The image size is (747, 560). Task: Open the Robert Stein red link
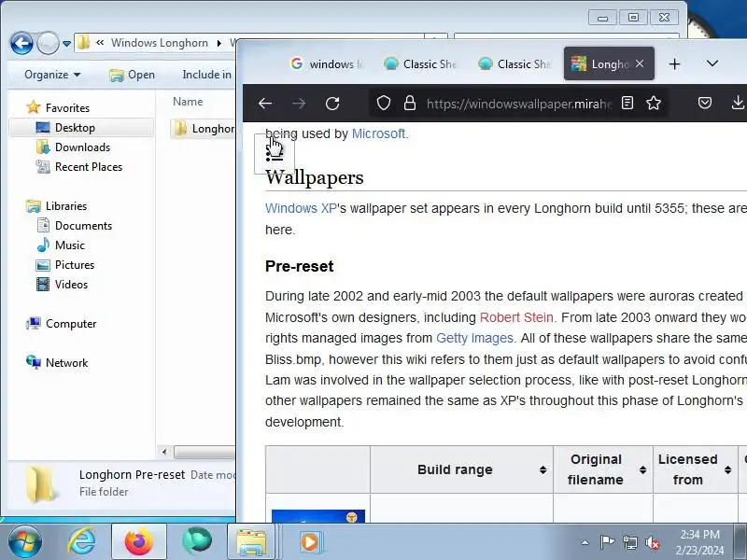pos(518,317)
